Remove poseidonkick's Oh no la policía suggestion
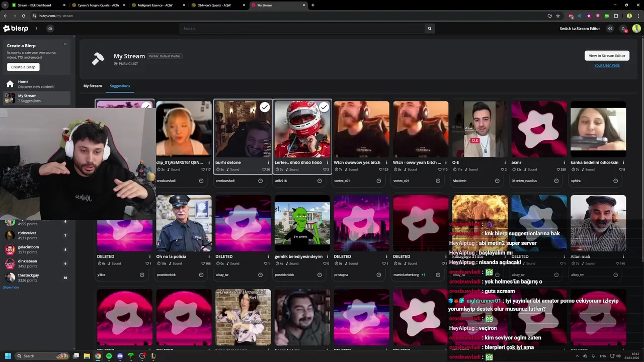Screen dimensions: 644x362 [201, 275]
